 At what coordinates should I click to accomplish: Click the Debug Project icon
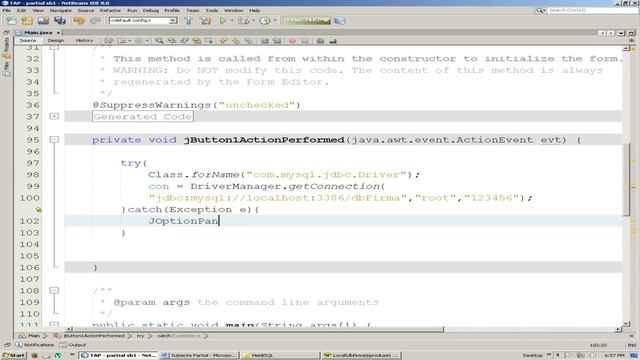[244, 20]
